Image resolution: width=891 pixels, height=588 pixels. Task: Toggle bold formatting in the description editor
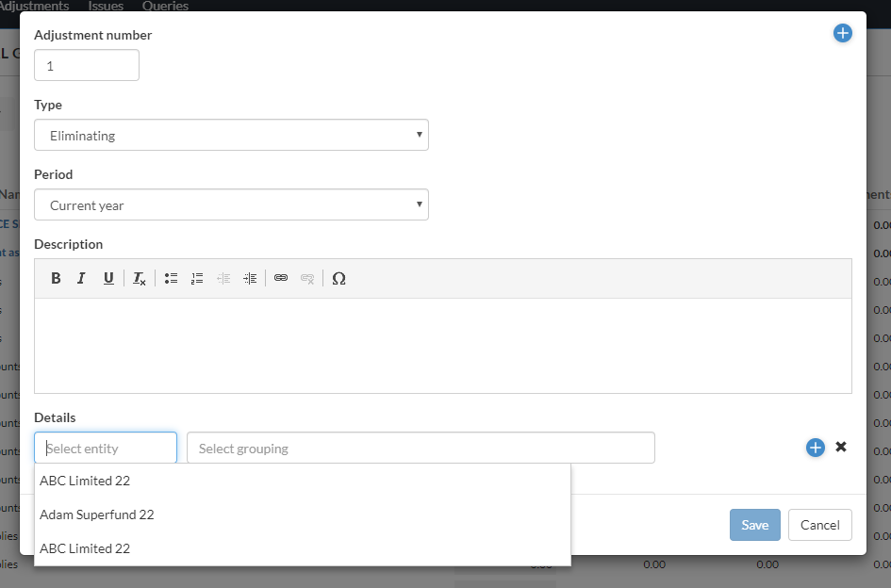(56, 278)
